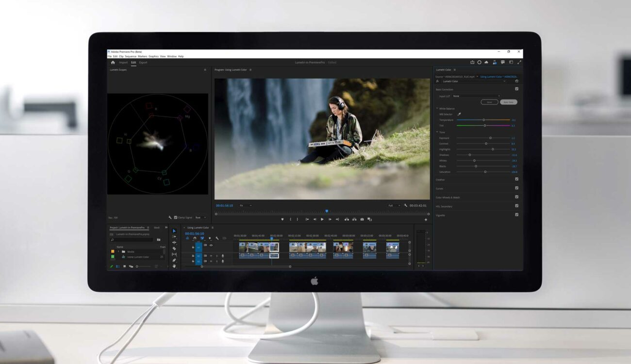Open Lumetri Scopes settings wrench
The height and width of the screenshot is (364, 631).
coord(170,217)
